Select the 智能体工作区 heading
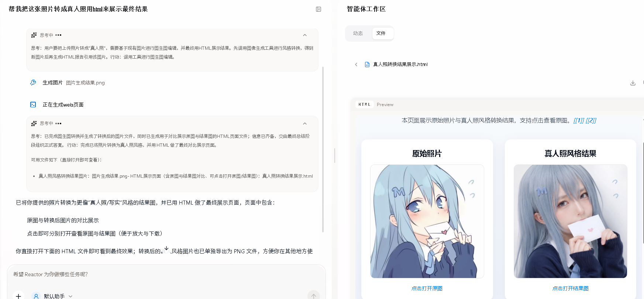644x299 pixels. tap(366, 9)
